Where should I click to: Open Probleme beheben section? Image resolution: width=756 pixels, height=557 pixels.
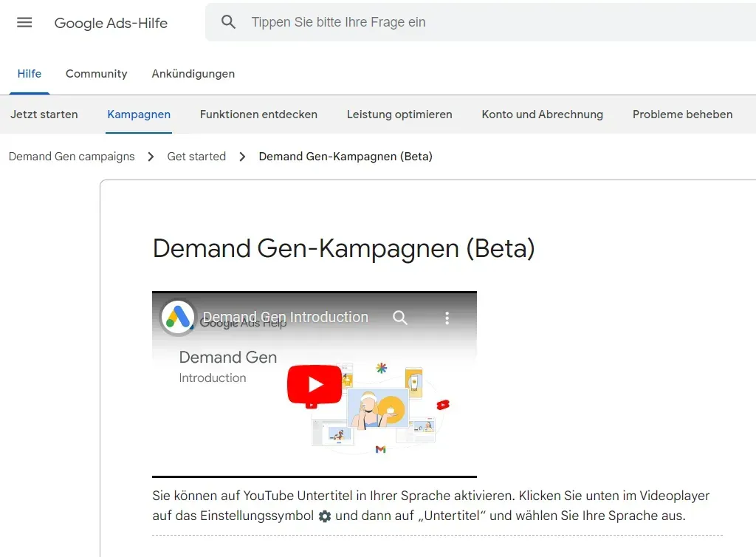pos(682,115)
